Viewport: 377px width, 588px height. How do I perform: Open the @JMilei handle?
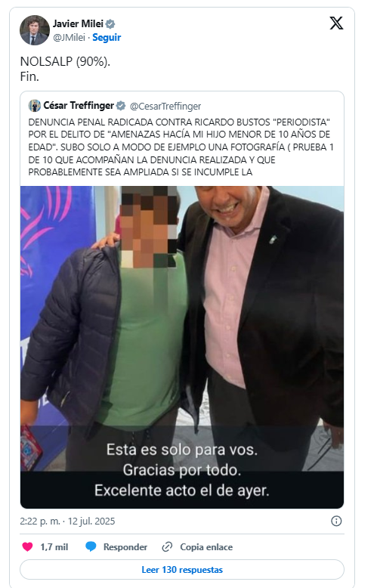pos(69,38)
